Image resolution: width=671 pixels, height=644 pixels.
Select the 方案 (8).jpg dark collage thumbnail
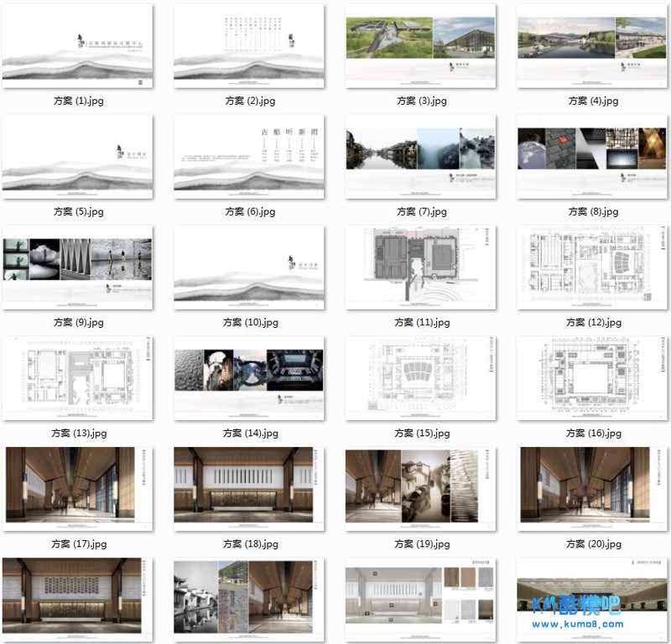[592, 157]
